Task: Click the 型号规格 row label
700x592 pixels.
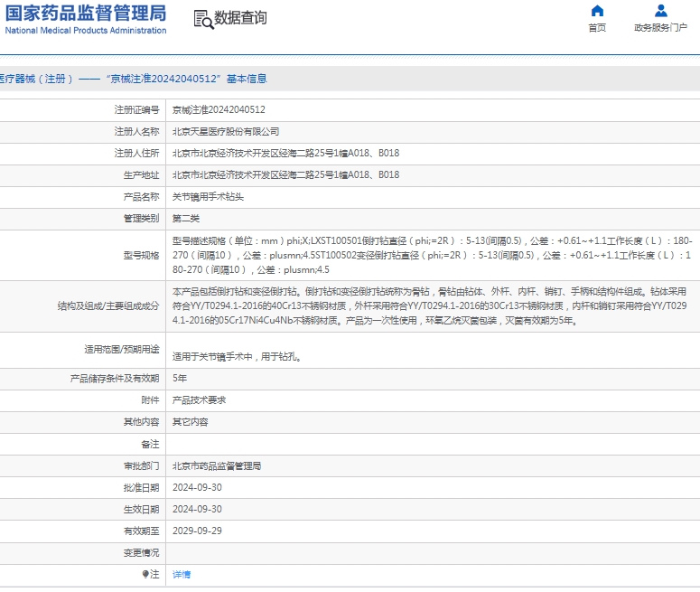Action: [141, 256]
